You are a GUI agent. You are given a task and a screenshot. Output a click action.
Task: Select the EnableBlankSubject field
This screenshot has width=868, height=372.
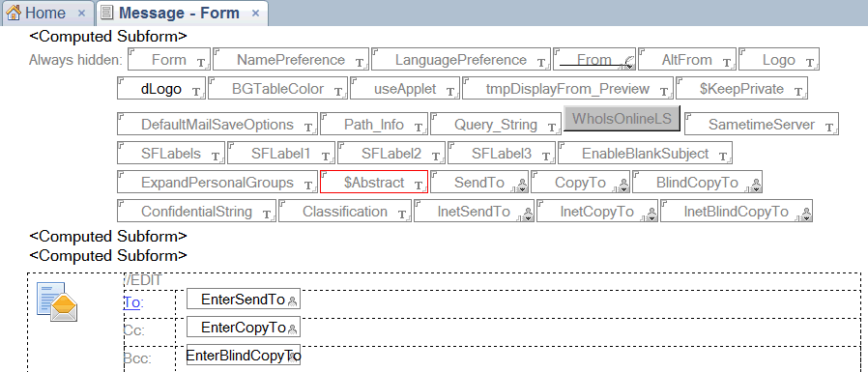click(646, 153)
